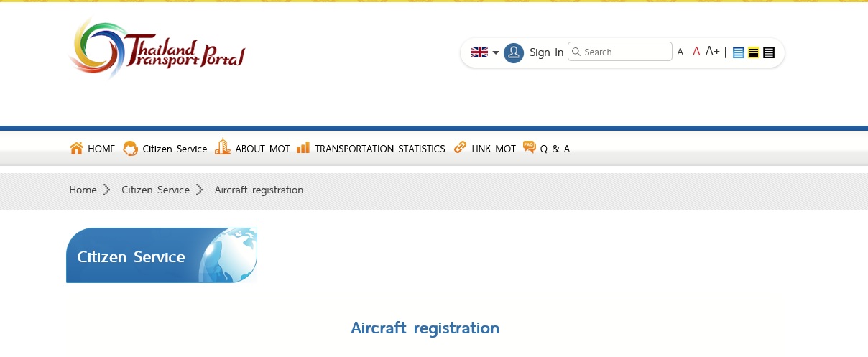Click the HOME house icon
The image size is (868, 357).
pos(76,148)
